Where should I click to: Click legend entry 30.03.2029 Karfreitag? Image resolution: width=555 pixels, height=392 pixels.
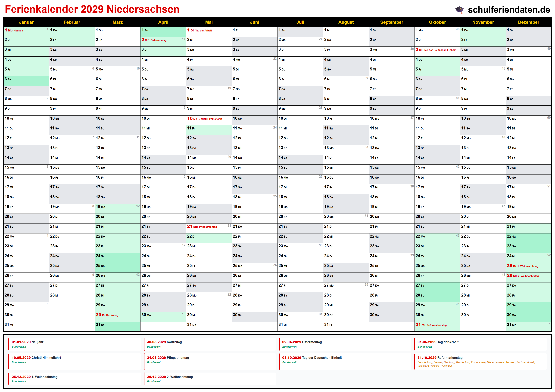164,342
